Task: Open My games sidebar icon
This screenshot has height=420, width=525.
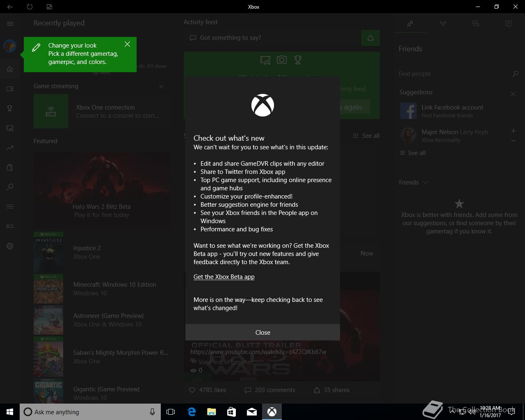Action: [x=10, y=89]
